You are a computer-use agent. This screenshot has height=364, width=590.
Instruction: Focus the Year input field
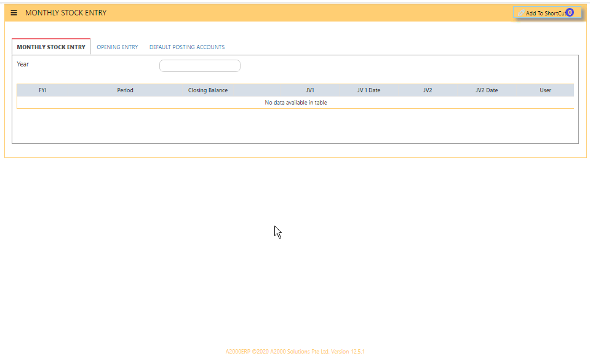200,66
